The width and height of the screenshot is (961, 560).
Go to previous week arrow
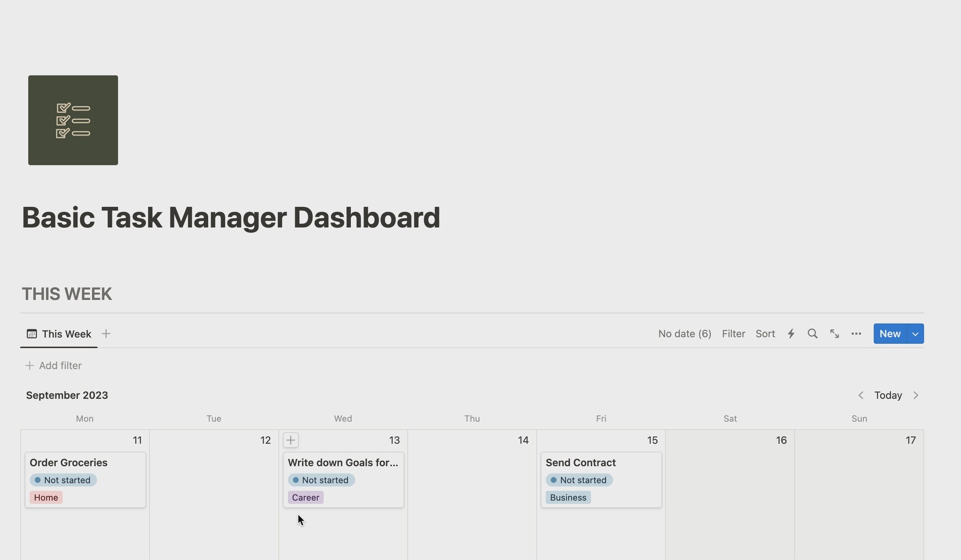click(x=861, y=395)
